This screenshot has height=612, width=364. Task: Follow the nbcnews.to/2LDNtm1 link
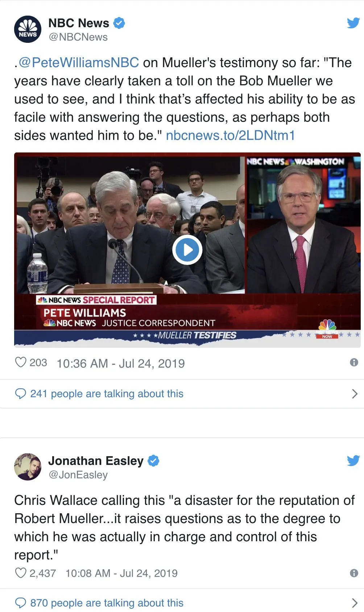230,135
